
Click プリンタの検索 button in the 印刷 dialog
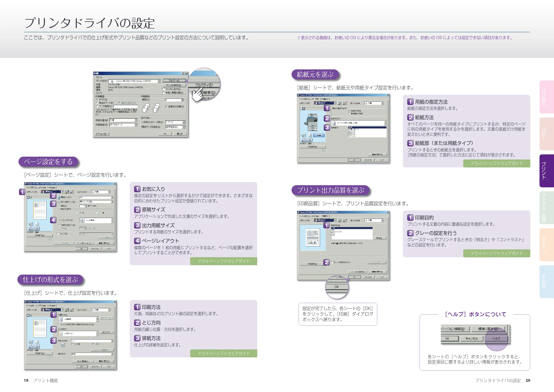tap(174, 85)
